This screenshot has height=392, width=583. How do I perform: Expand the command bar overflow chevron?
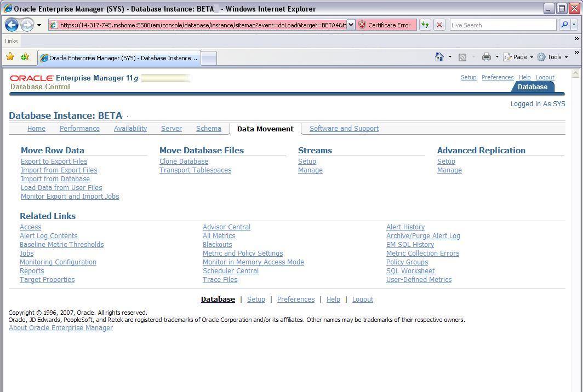click(x=576, y=53)
